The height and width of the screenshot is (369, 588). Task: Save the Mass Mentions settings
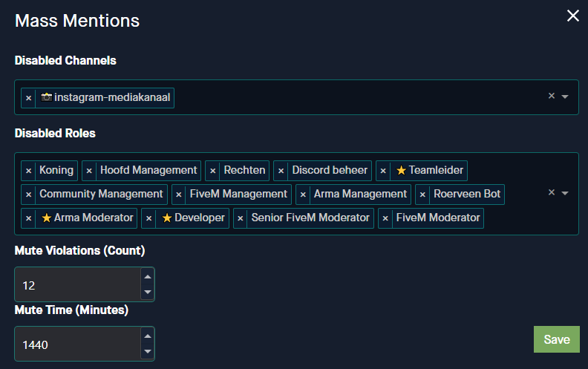point(556,339)
